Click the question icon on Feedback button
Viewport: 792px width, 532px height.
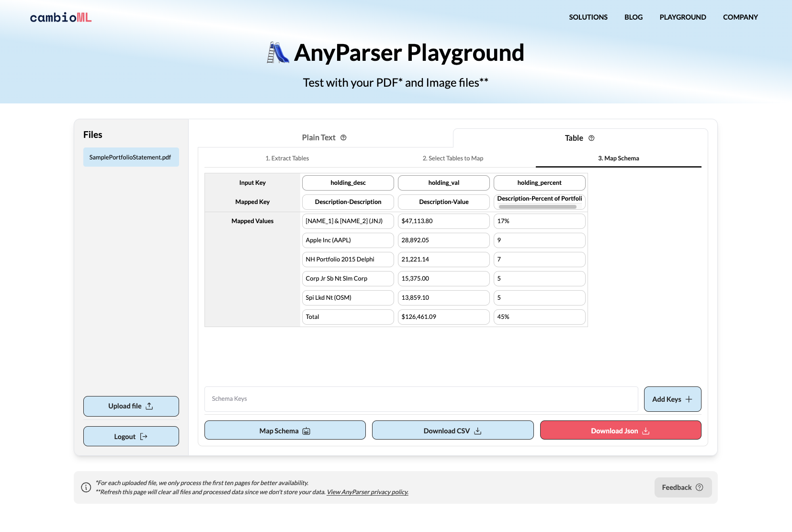700,487
